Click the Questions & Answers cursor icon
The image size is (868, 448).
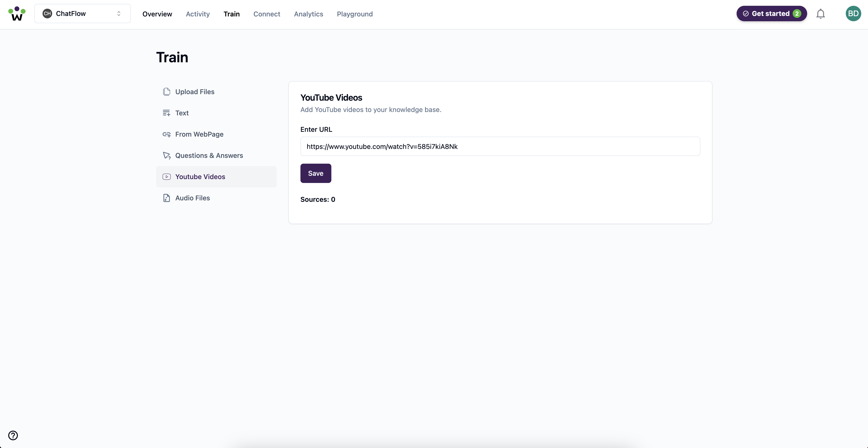pos(166,155)
